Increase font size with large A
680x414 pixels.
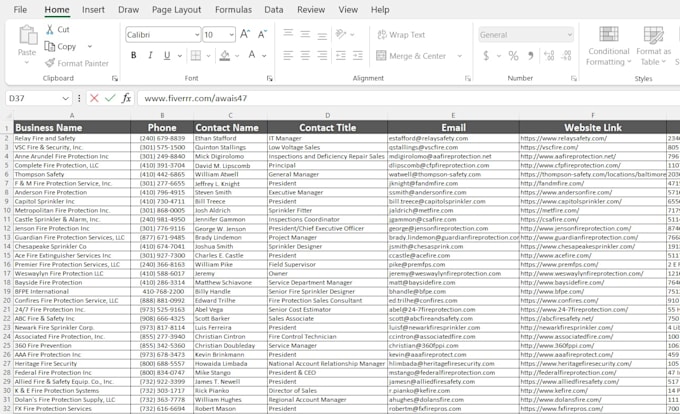(245, 34)
